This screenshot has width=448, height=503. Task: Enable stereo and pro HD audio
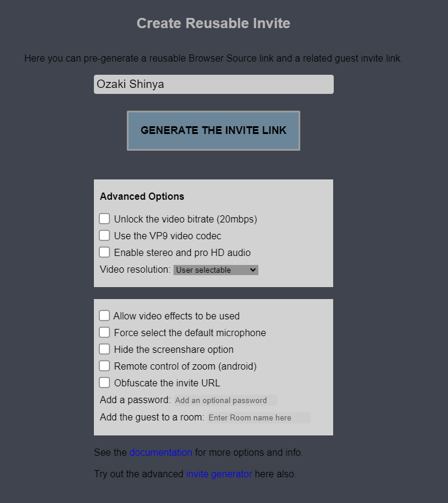point(105,252)
